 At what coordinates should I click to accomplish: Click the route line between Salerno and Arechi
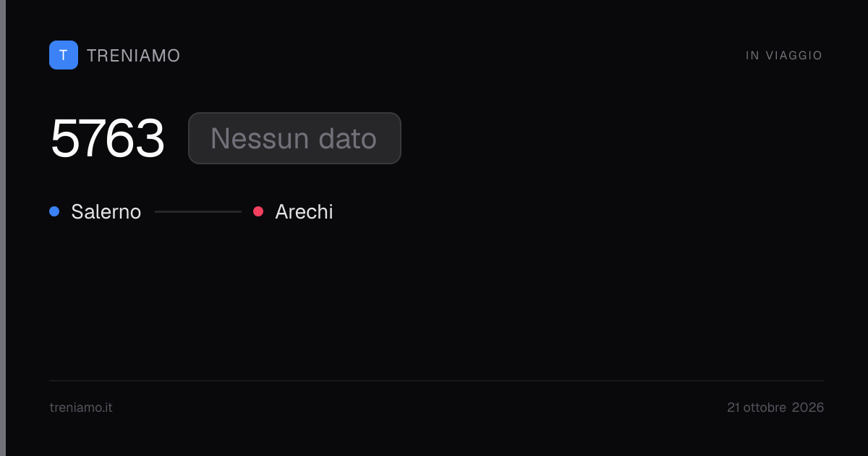click(198, 211)
